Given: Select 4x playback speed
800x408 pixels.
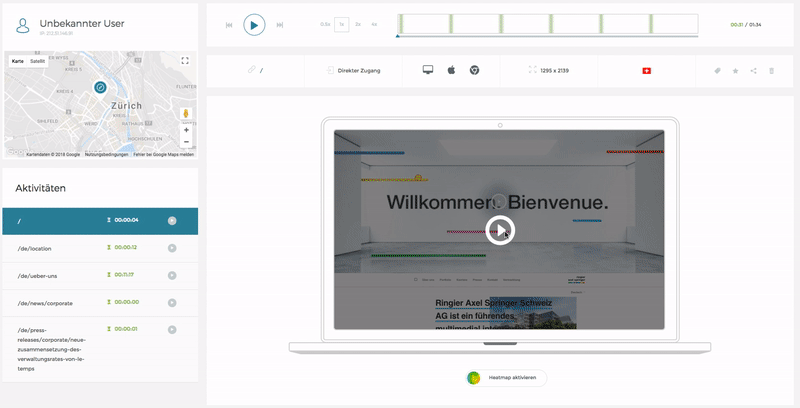Looking at the screenshot, I should tap(374, 24).
